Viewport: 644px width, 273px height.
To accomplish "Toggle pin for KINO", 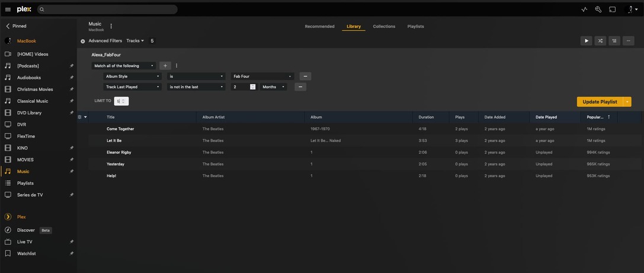I will tap(72, 148).
